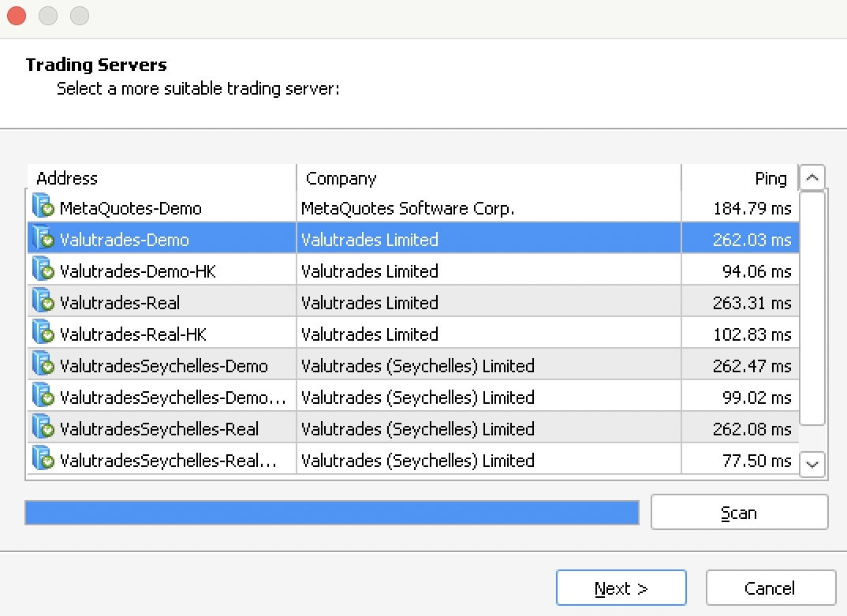Click the ValutradesSeychelles-Real server icon
The width and height of the screenshot is (847, 616).
[x=43, y=428]
